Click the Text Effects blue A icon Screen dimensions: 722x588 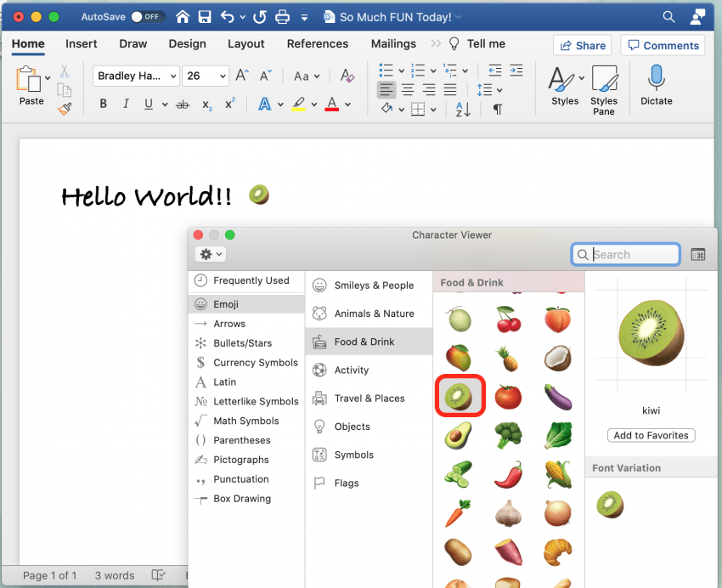pos(264,104)
